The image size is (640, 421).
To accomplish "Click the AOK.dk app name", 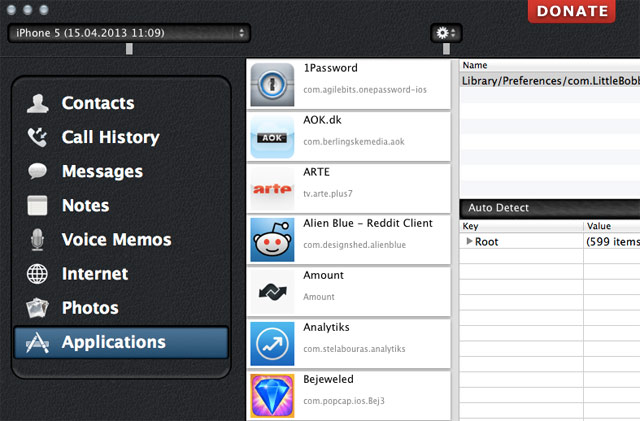I will tap(322, 120).
